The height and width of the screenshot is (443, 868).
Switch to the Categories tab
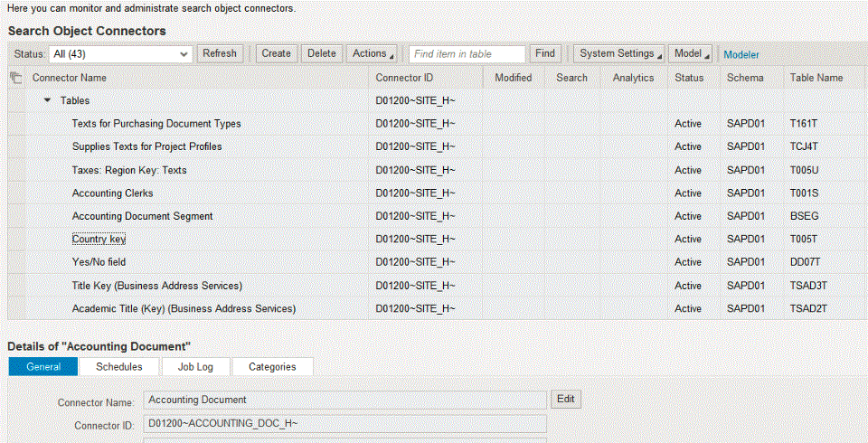[272, 366]
